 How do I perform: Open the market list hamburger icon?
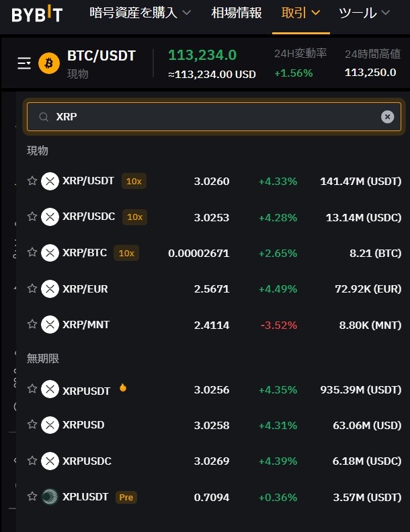[x=24, y=63]
